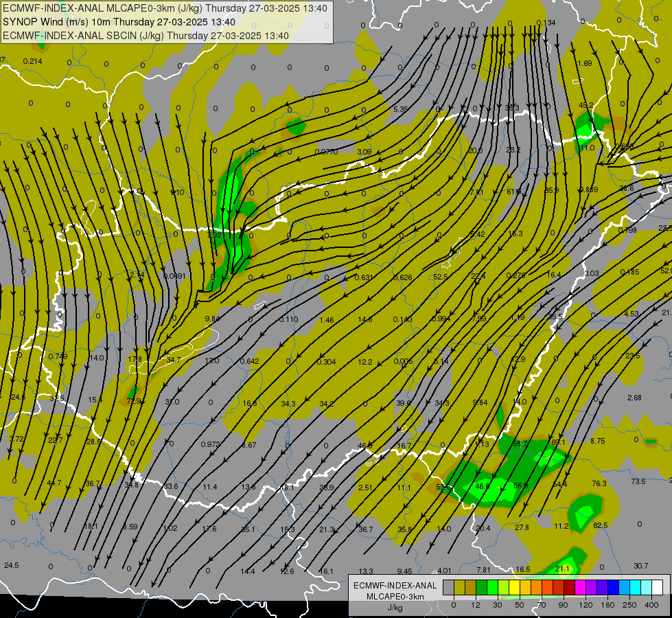
Task: Click the SYNOP Wind 10m layer line
Action: coord(119,22)
